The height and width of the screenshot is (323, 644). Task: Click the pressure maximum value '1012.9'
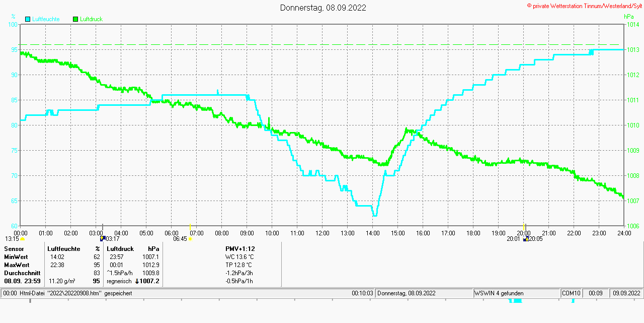151,265
